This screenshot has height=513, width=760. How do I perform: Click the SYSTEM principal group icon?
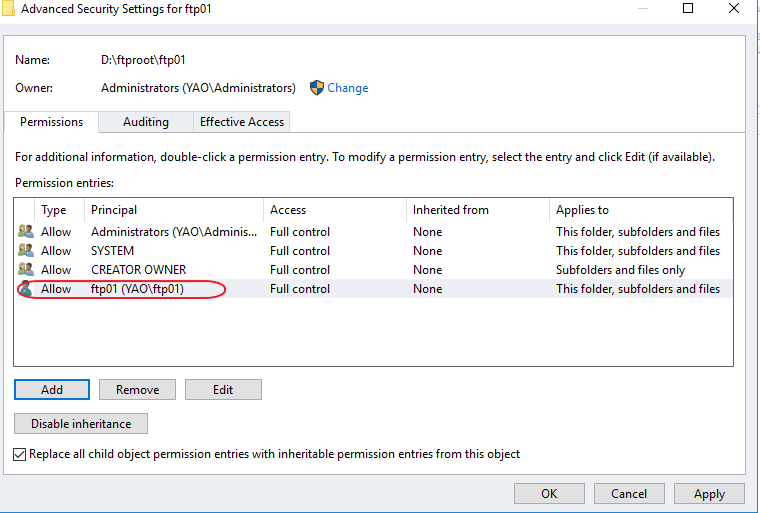(x=25, y=251)
